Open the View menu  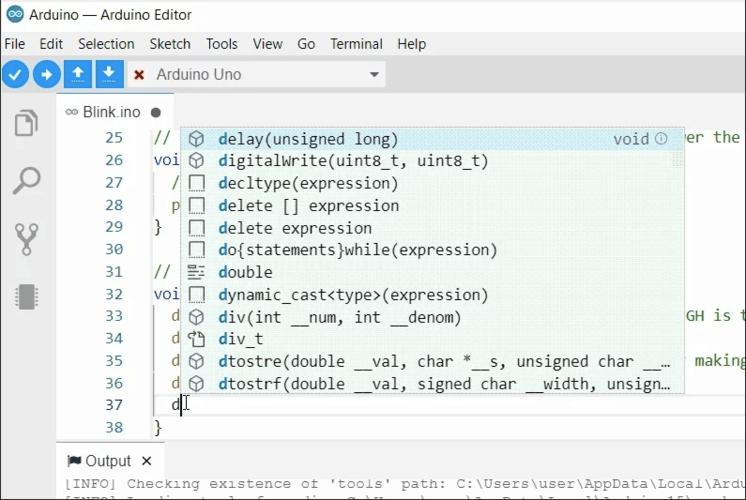point(267,44)
